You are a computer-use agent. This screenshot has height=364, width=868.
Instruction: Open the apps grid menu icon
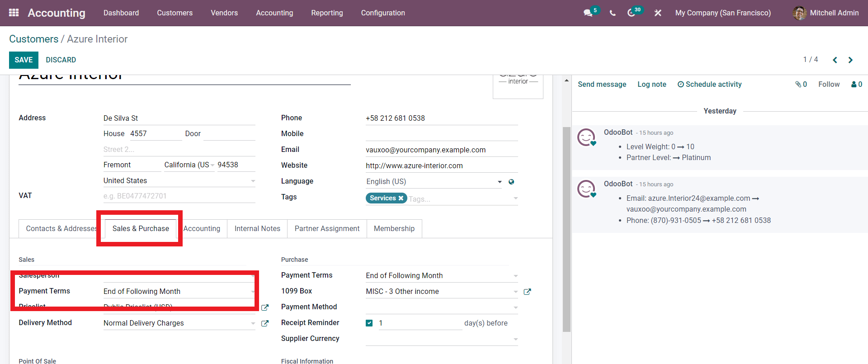(x=14, y=13)
